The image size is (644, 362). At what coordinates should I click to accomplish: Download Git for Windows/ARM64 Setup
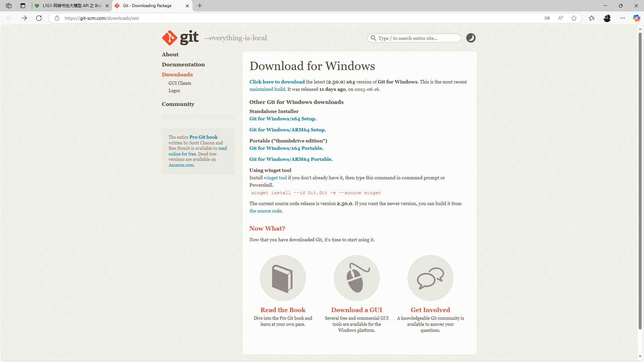coord(287,130)
